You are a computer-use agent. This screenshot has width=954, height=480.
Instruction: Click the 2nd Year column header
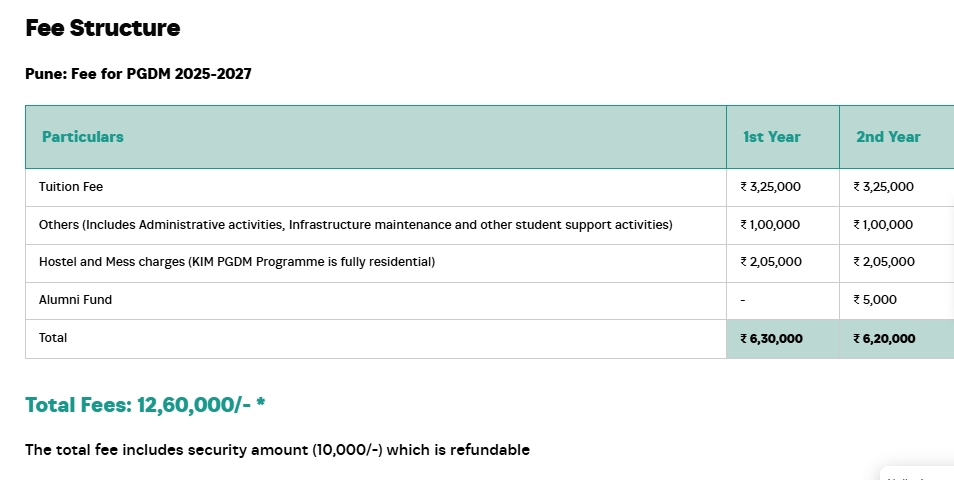(888, 137)
